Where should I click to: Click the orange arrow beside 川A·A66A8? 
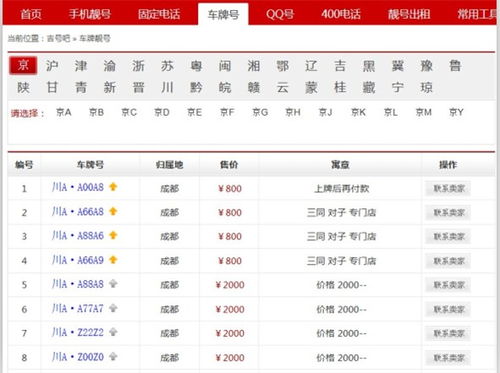click(113, 211)
